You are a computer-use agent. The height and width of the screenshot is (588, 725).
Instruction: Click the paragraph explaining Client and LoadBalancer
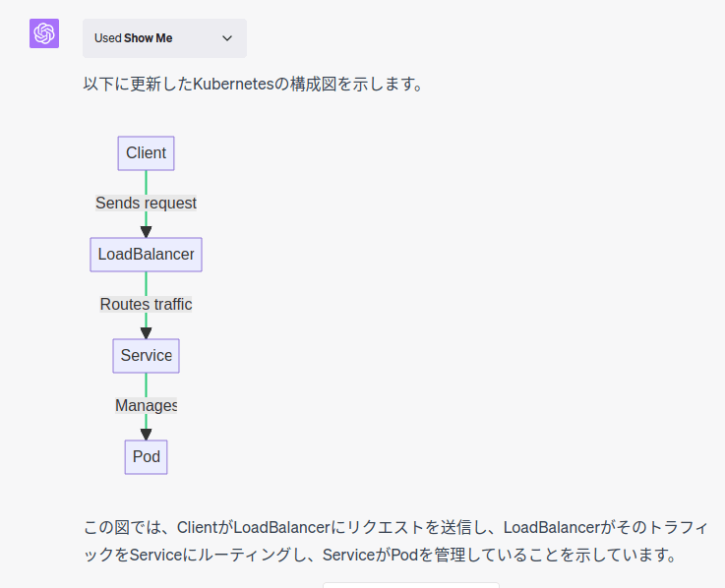395,541
